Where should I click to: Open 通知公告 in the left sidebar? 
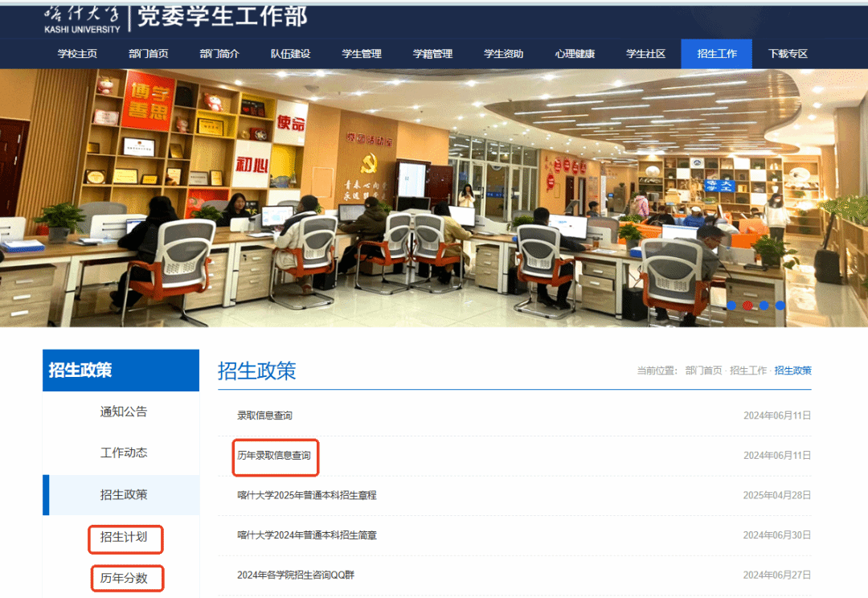(124, 412)
